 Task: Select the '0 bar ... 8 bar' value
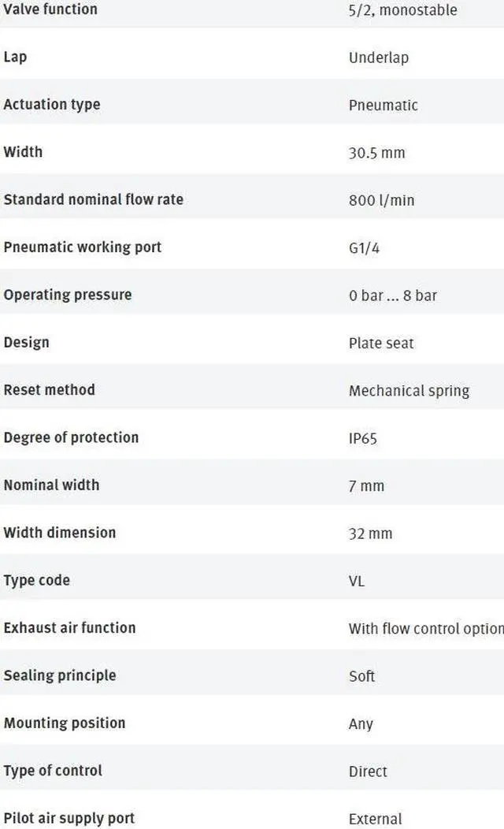point(393,296)
